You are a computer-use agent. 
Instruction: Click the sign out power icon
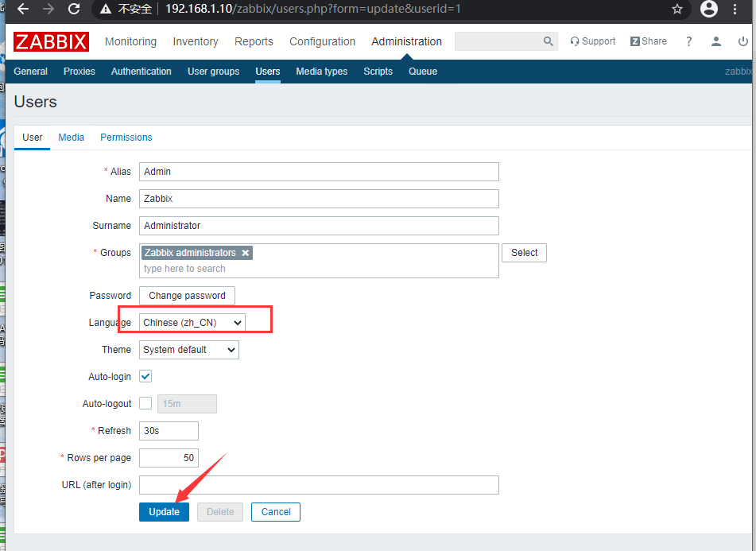[743, 41]
